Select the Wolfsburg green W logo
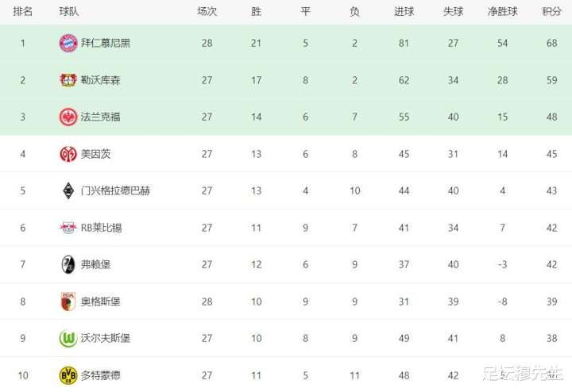This screenshot has width=572, height=392. pyautogui.click(x=68, y=338)
